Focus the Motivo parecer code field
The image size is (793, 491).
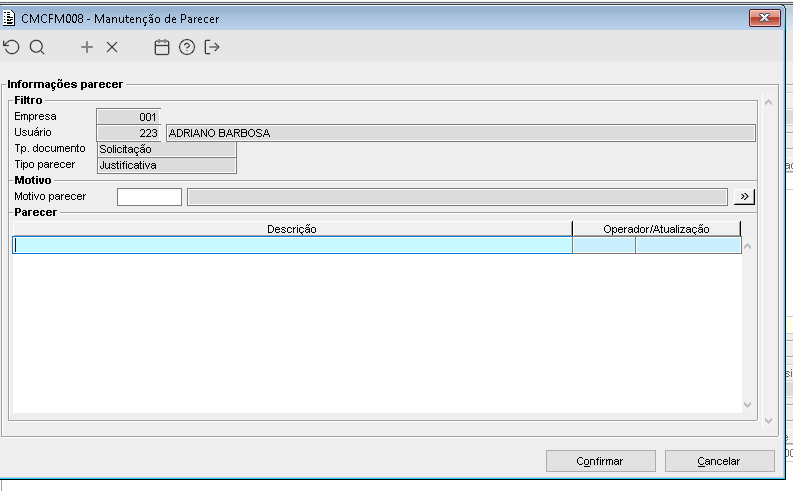(149, 197)
